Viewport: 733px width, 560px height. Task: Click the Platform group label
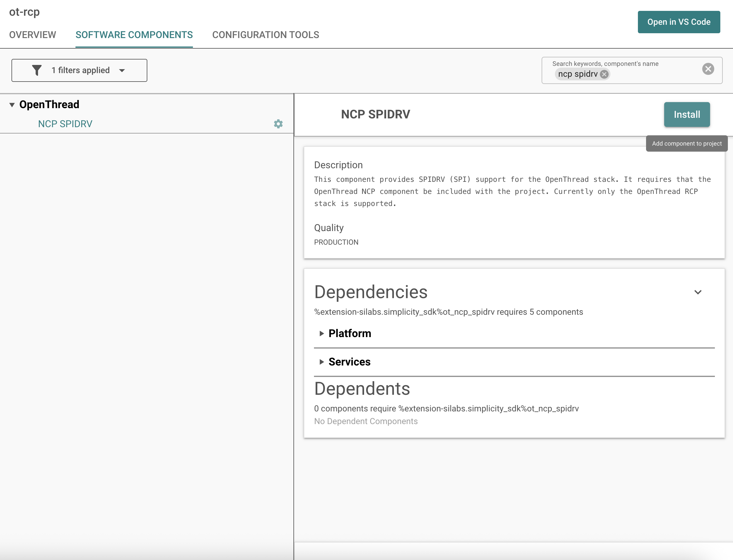[x=350, y=333]
